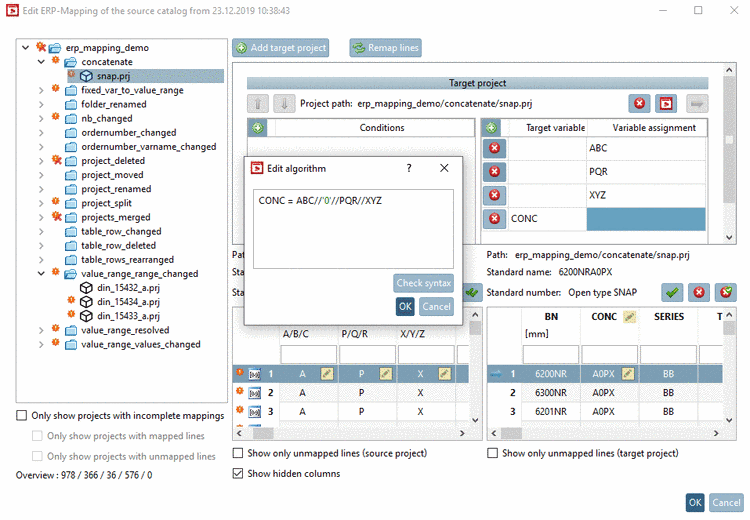750x520 pixels.
Task: Click the green checkmark beside Standard number
Action: 672,292
